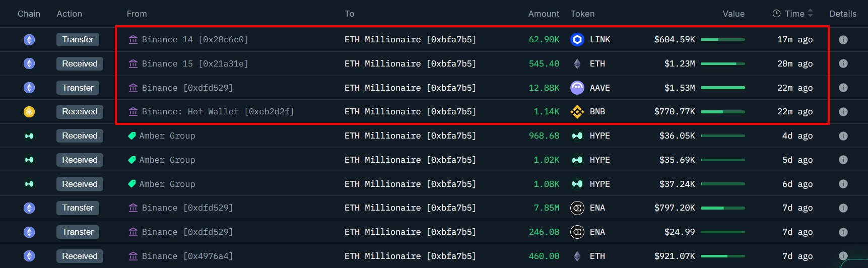Click HYPE token icon in 968.68 row
This screenshot has height=268, width=868.
577,136
